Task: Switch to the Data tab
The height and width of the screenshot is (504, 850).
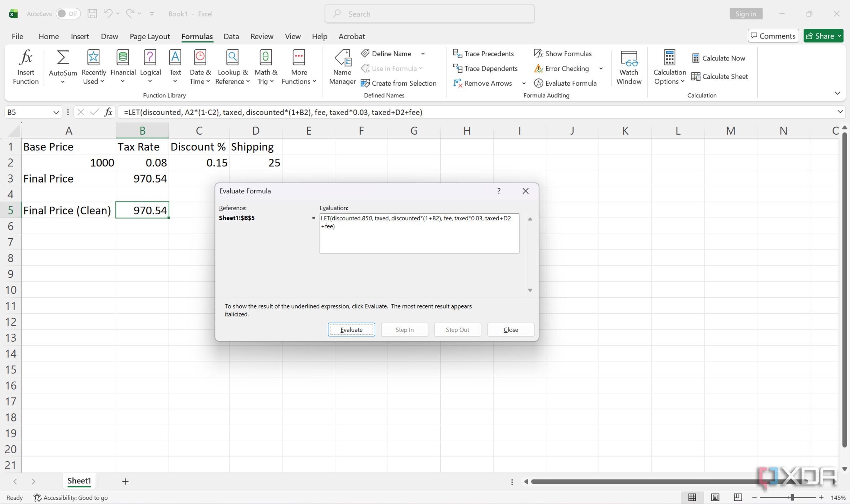Action: tap(231, 36)
